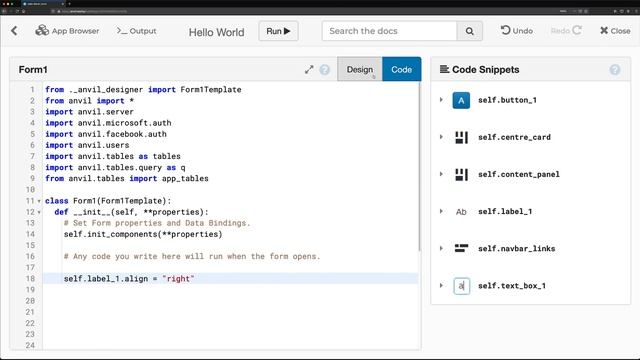Fold the class Form1 code at line 11
640x360 pixels.
(x=39, y=201)
